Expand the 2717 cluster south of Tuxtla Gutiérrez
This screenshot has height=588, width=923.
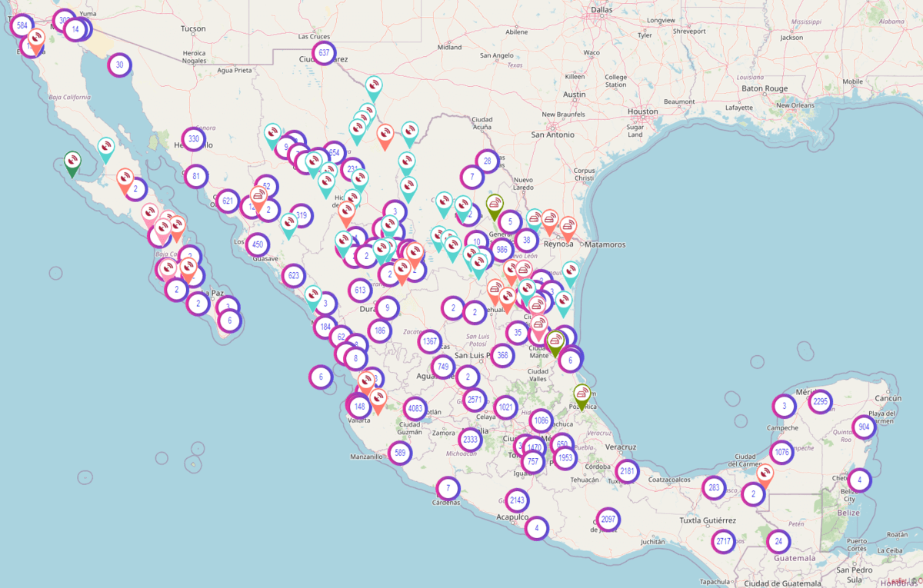tap(723, 541)
